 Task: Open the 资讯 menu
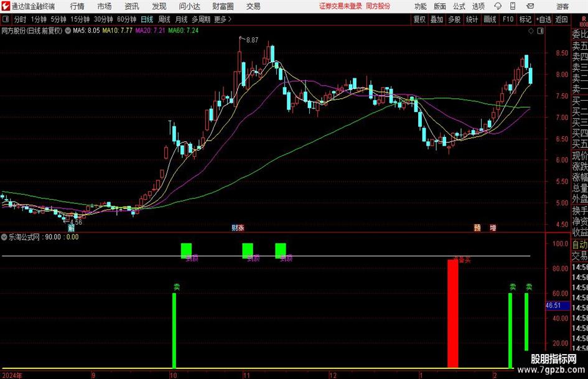(132, 6)
